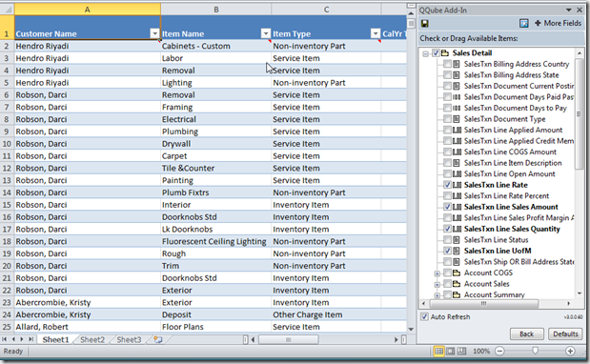This screenshot has height=364, width=590.
Task: Open the Customer Name filter dropdown
Action: [154, 34]
